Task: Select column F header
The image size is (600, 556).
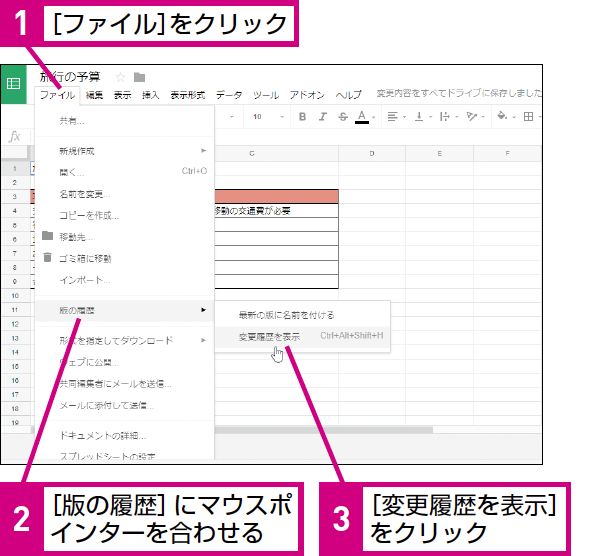Action: tap(507, 153)
